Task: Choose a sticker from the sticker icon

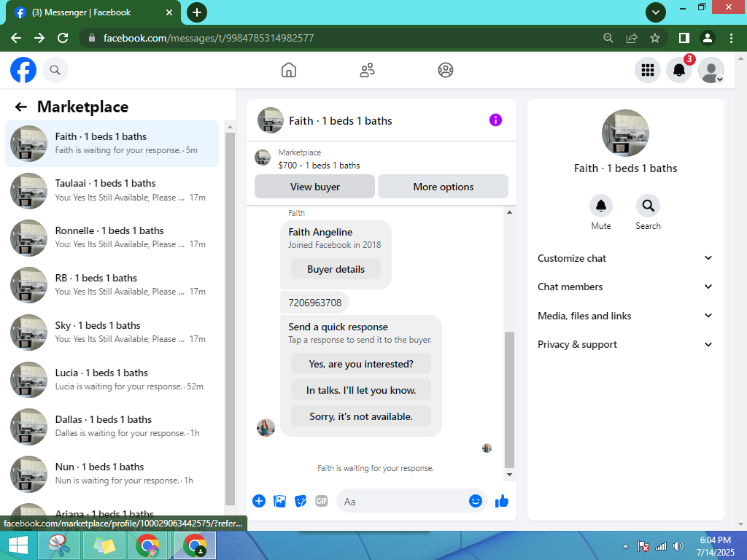Action: pyautogui.click(x=301, y=501)
